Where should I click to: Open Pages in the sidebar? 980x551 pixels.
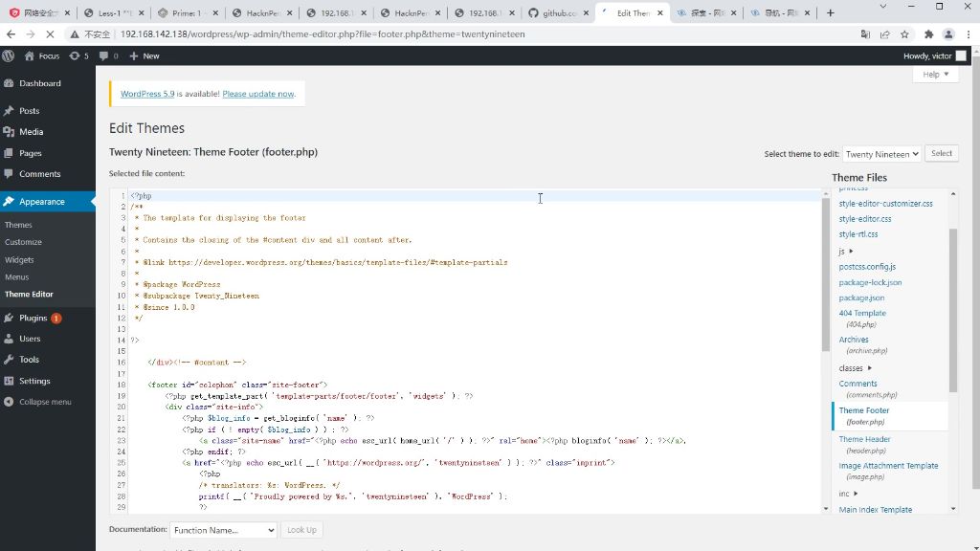(x=30, y=153)
